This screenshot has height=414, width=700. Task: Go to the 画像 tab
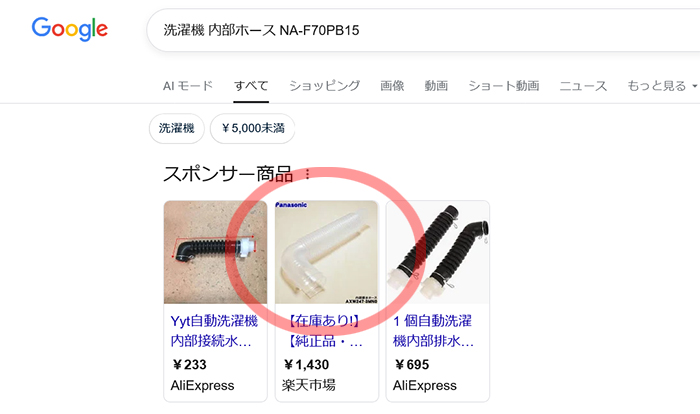(x=392, y=86)
